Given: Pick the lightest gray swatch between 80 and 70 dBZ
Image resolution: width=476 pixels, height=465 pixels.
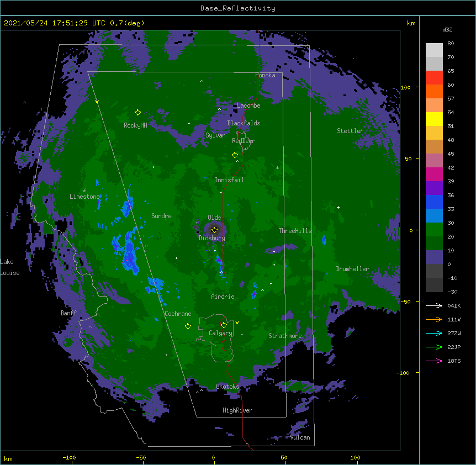Looking at the screenshot, I should click(434, 50).
